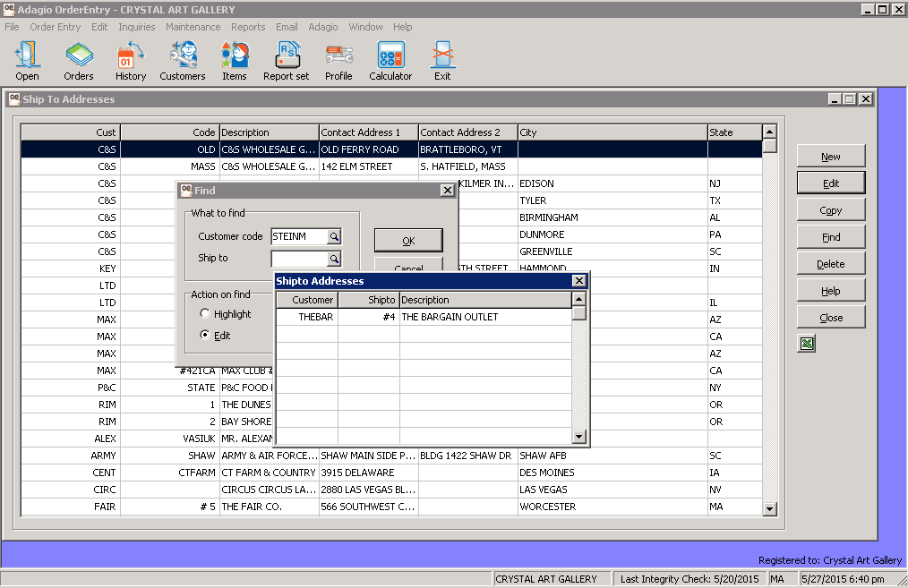
Task: Open the Maintenance menu
Action: (193, 27)
